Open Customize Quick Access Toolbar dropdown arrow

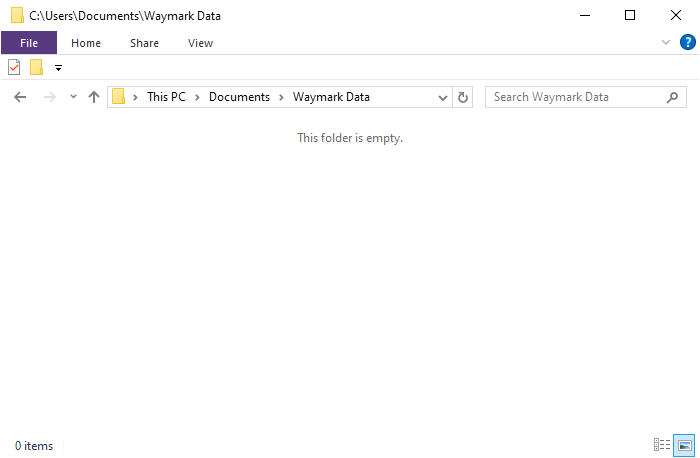coord(58,68)
